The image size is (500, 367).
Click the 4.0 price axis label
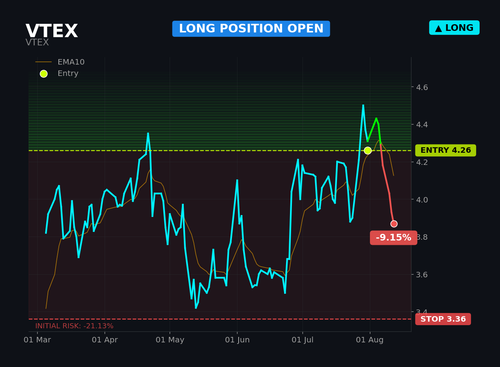(422, 200)
